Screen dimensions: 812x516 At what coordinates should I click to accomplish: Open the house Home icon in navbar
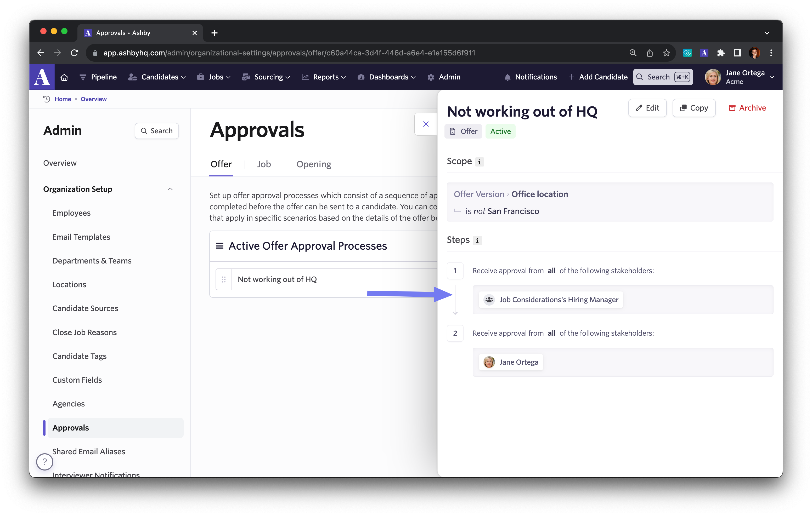click(x=64, y=77)
